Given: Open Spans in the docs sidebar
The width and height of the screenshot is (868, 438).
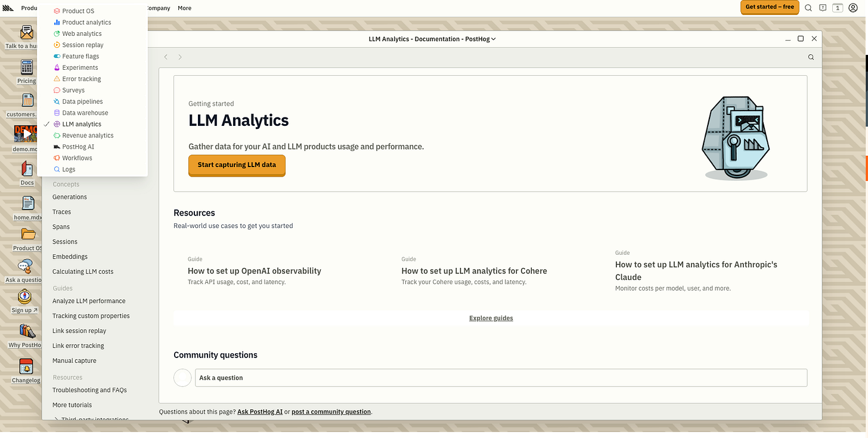Looking at the screenshot, I should point(61,227).
